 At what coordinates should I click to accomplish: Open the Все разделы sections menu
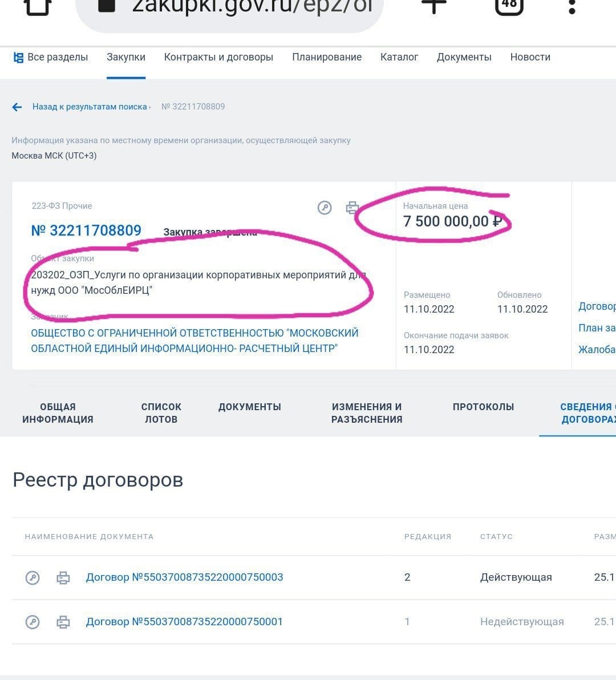tap(51, 57)
